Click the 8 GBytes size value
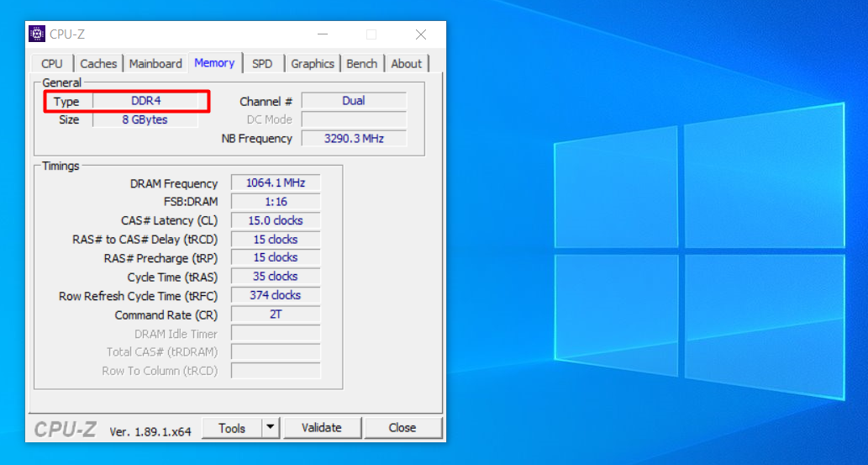The height and width of the screenshot is (465, 868). tap(145, 119)
